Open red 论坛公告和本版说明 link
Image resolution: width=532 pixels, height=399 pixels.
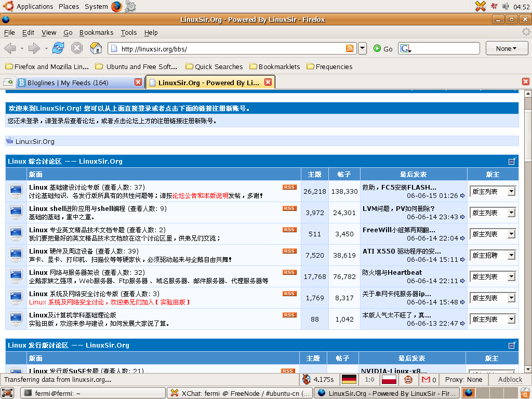click(x=201, y=196)
